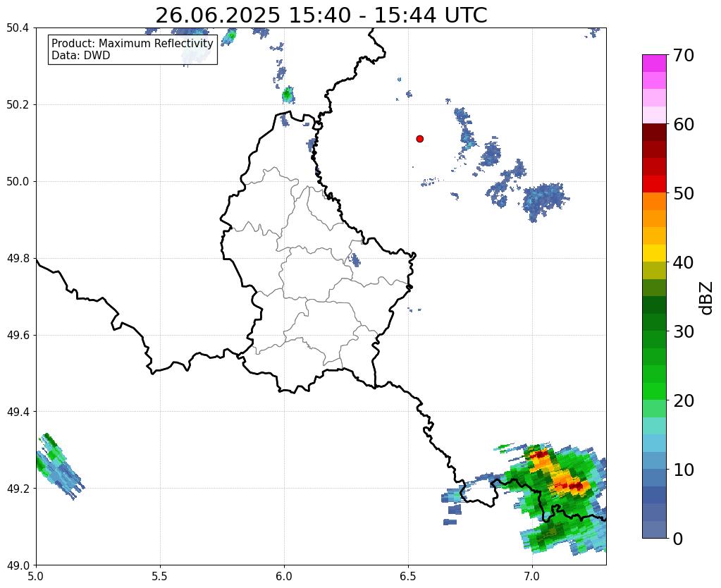Click the 'Product: Maximum Reflectivity' label
The height and width of the screenshot is (588, 721).
click(x=133, y=43)
